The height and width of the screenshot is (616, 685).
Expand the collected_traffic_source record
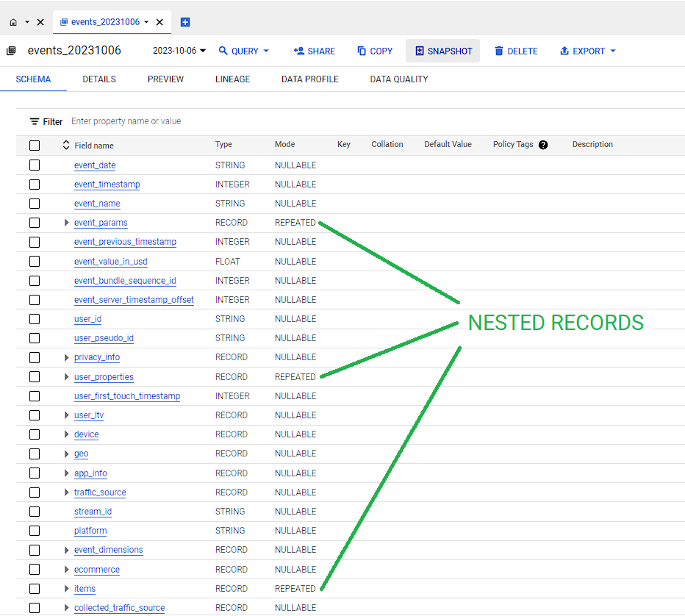click(x=66, y=608)
